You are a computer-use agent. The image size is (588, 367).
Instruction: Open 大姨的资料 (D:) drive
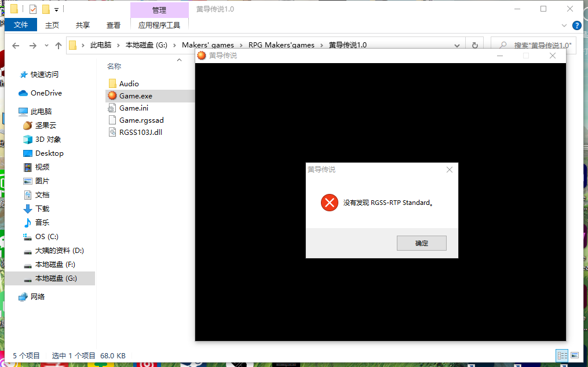tap(59, 251)
